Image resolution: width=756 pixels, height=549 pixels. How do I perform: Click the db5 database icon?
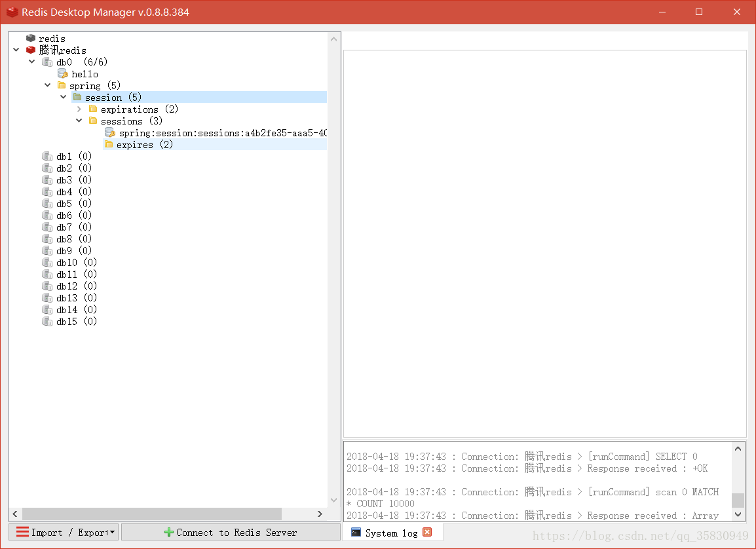pyautogui.click(x=47, y=203)
